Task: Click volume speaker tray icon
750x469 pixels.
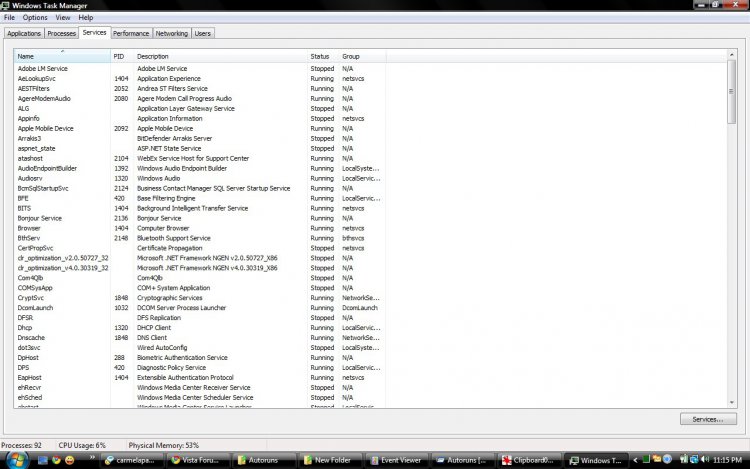Action: point(705,460)
